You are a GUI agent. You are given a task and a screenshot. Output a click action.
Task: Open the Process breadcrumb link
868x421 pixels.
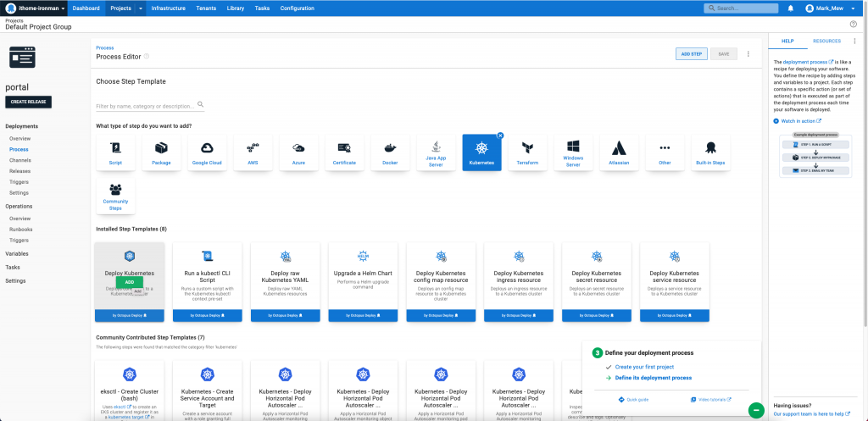(x=104, y=48)
